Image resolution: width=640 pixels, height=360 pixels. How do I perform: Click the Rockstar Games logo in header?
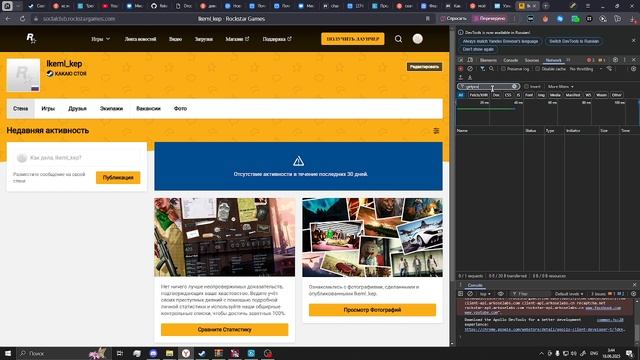coord(31,39)
